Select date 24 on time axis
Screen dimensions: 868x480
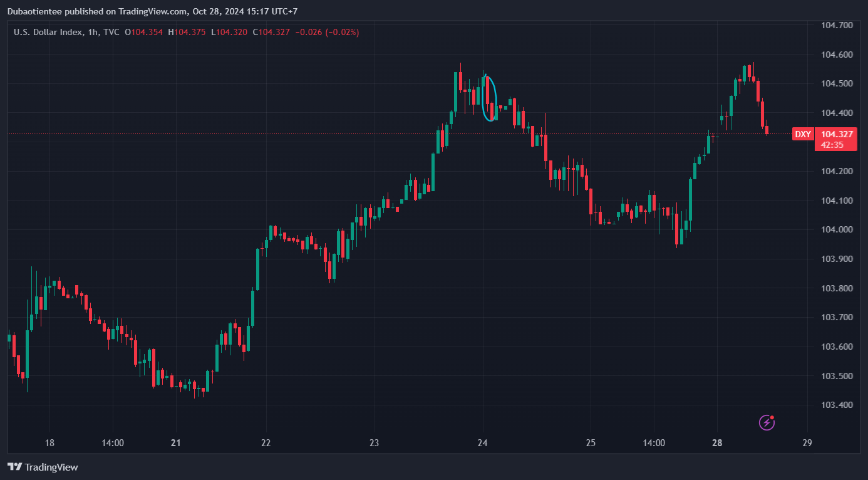[x=482, y=443]
